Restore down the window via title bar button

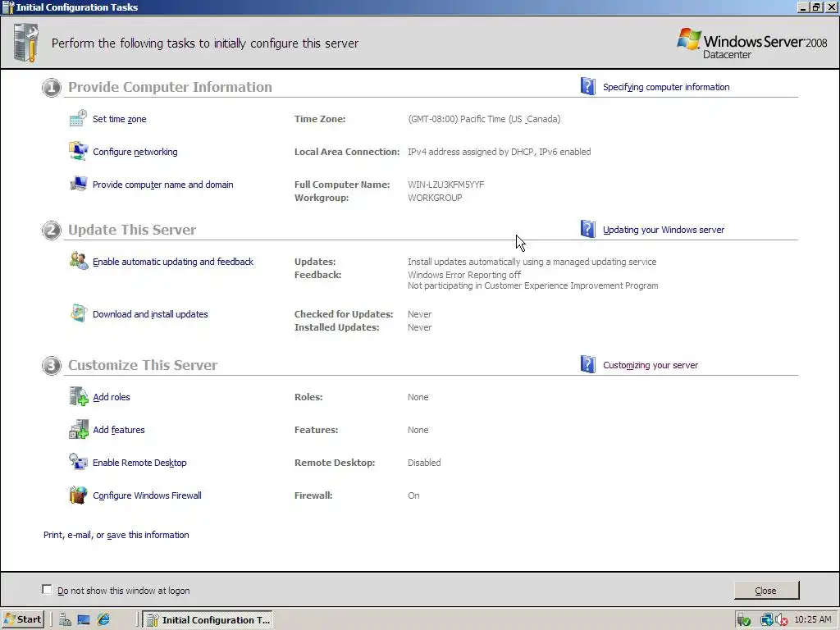(x=816, y=7)
